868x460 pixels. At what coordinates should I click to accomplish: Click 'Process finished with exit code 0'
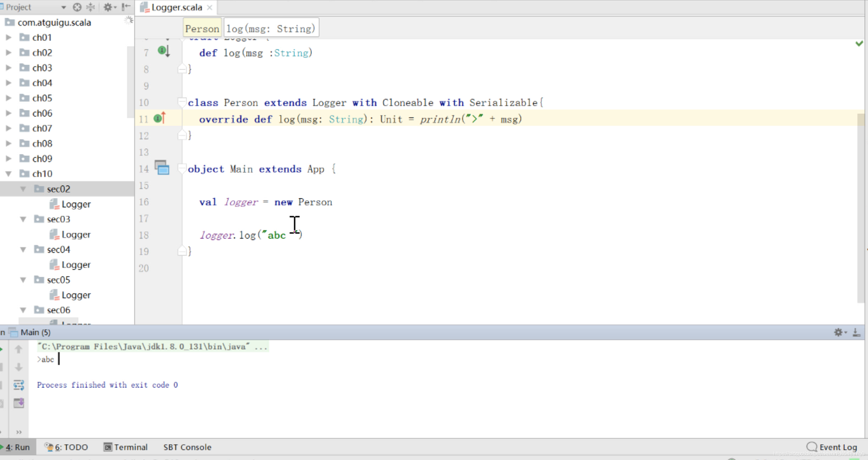tap(107, 385)
